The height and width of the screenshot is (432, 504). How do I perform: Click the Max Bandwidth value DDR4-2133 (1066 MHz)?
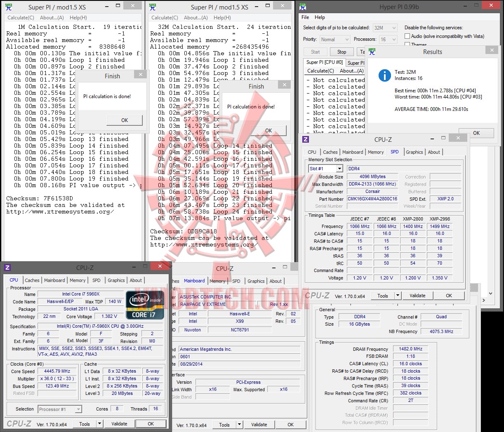(372, 184)
